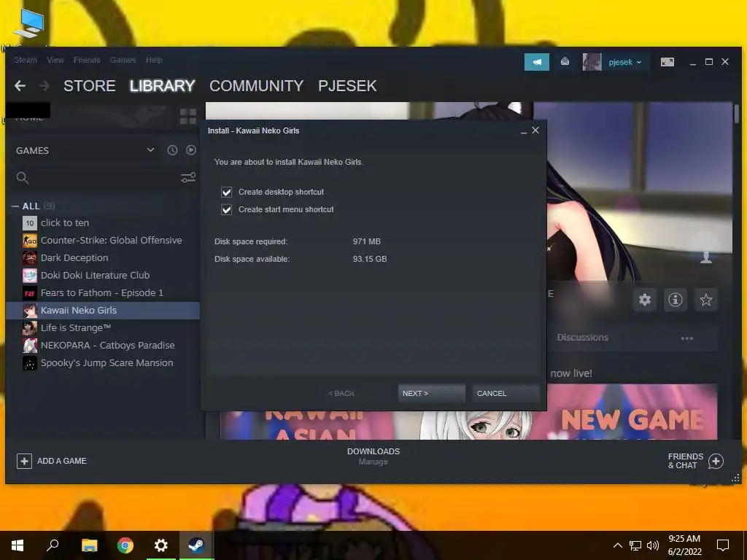This screenshot has width=747, height=560.
Task: Click the library page scrollbar
Action: point(737,114)
